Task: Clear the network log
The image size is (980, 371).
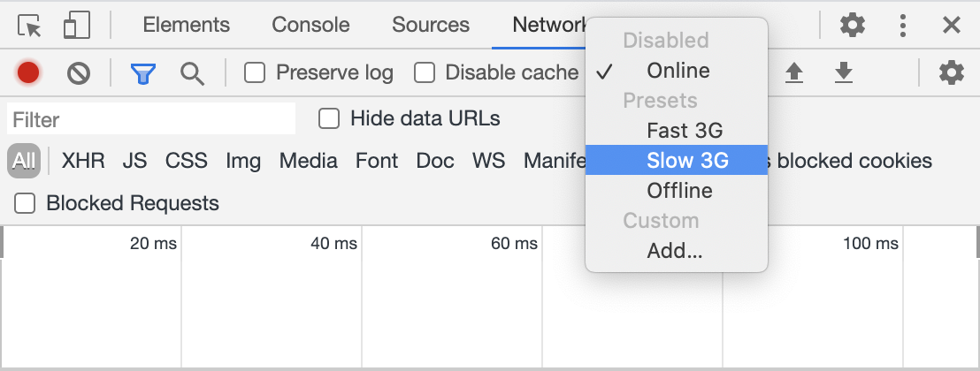Action: 79,72
